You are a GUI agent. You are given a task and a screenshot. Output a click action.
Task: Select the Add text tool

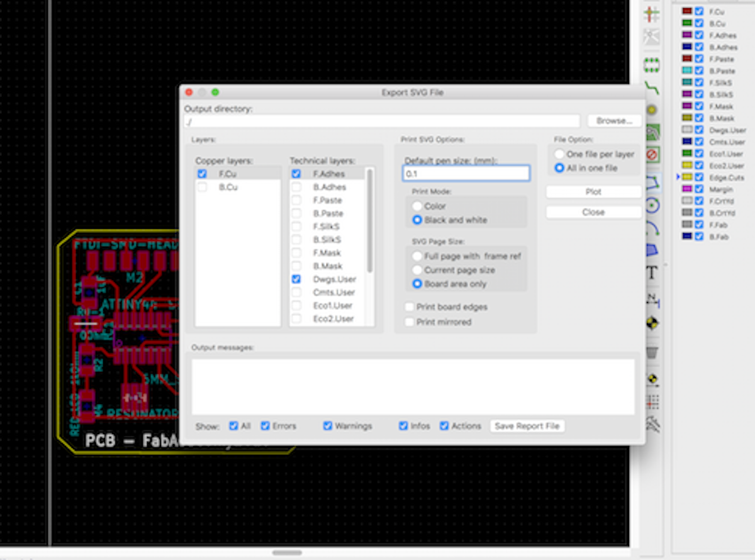(652, 273)
